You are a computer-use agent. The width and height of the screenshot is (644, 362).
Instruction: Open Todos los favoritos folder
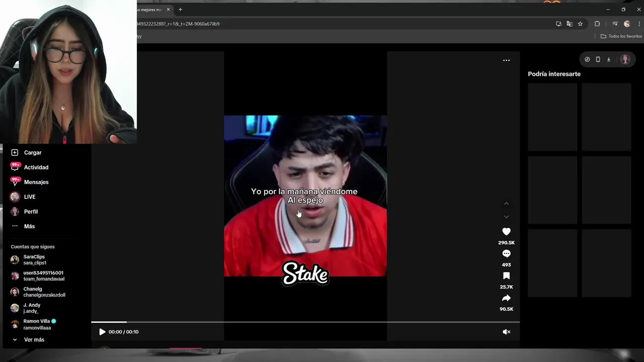click(x=621, y=36)
